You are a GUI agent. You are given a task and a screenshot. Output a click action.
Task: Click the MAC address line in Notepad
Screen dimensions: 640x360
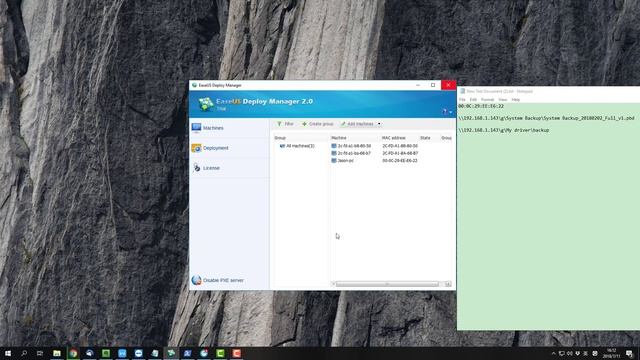tap(481, 106)
